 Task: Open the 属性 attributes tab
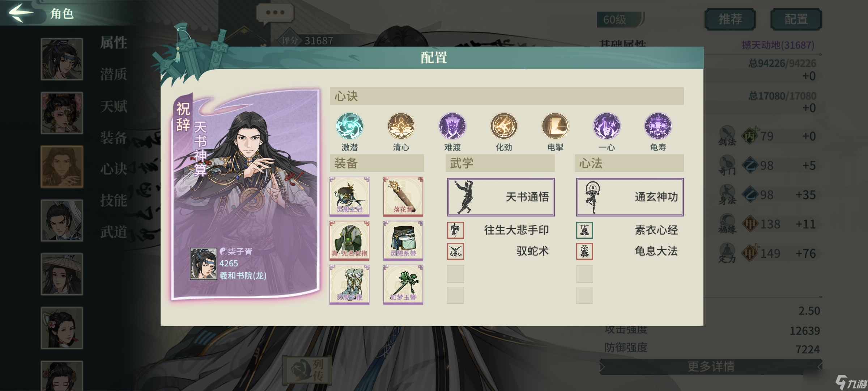coord(114,43)
